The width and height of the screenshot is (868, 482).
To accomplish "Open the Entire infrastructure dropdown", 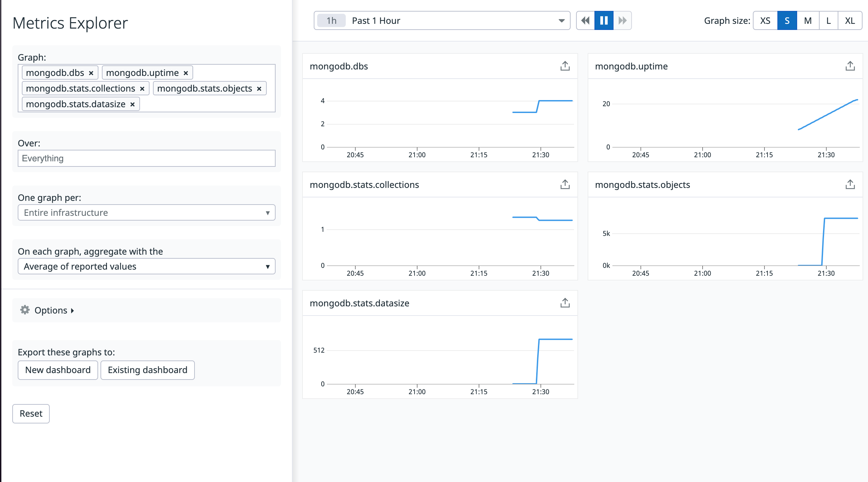I will click(x=146, y=212).
